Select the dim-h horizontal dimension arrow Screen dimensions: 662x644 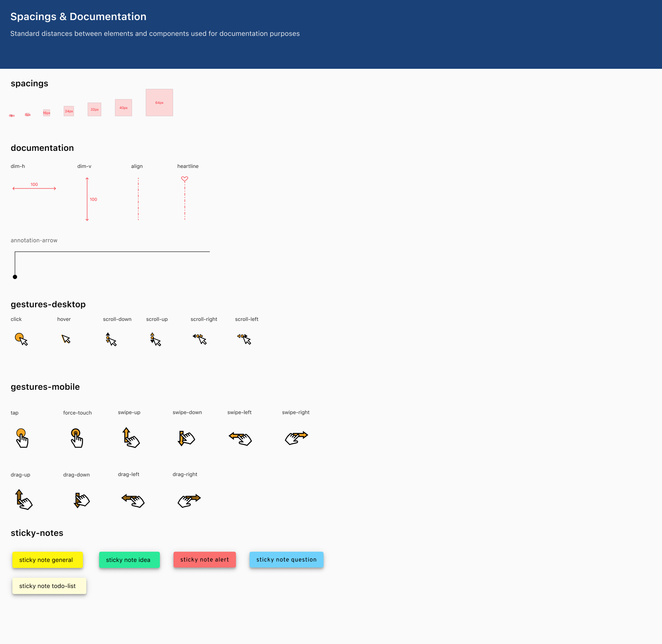(34, 188)
